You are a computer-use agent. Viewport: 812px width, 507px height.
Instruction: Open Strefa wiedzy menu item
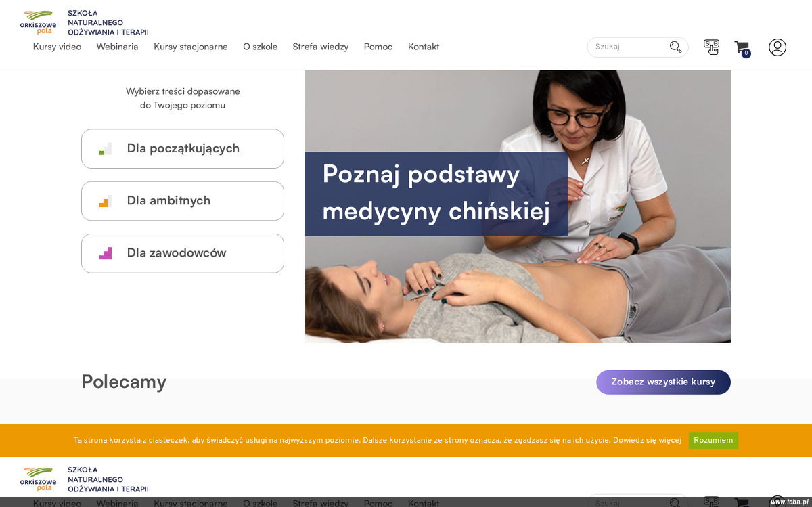point(321,47)
